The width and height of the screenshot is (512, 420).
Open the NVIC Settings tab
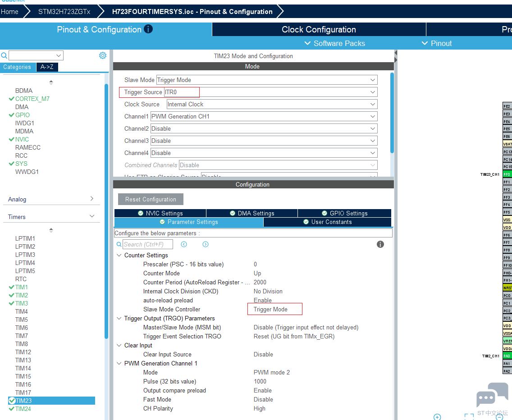tap(160, 213)
